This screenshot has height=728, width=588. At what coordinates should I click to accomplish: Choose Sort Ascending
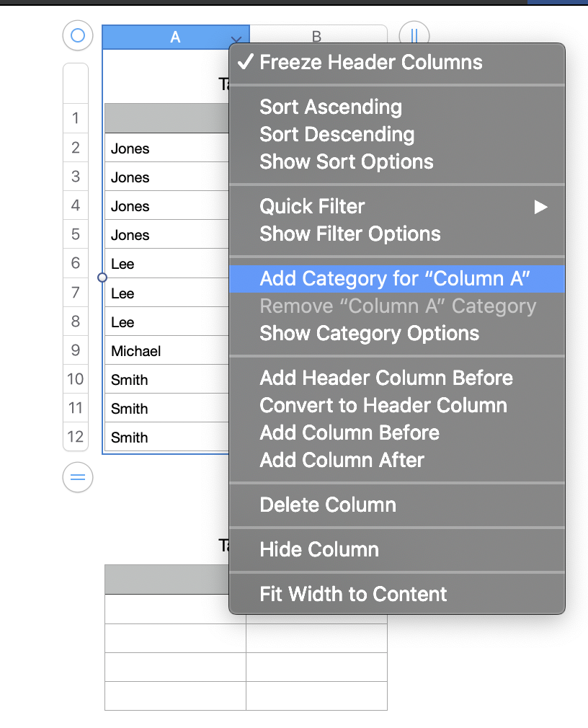point(331,107)
